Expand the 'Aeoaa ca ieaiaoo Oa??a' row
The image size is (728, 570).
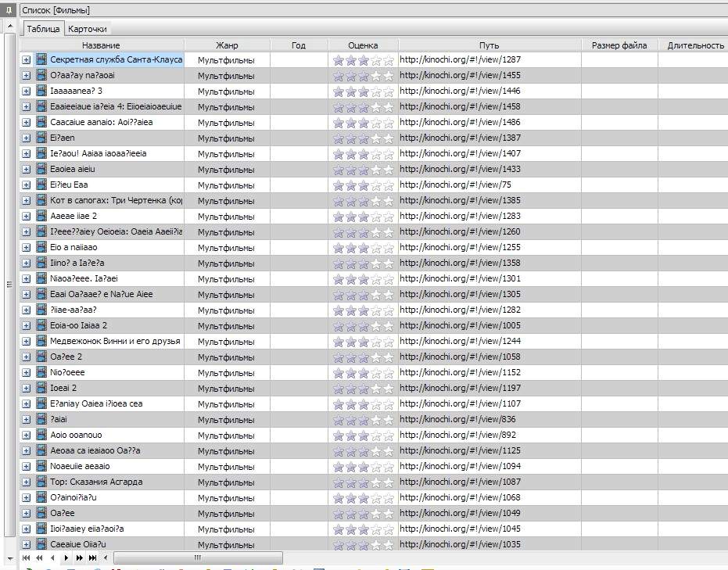pyautogui.click(x=27, y=450)
